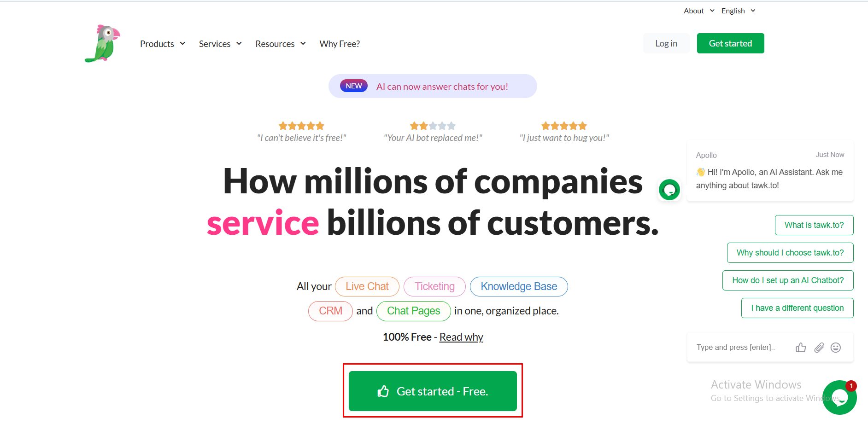Expand the Resources menu
The width and height of the screenshot is (868, 424).
click(280, 44)
